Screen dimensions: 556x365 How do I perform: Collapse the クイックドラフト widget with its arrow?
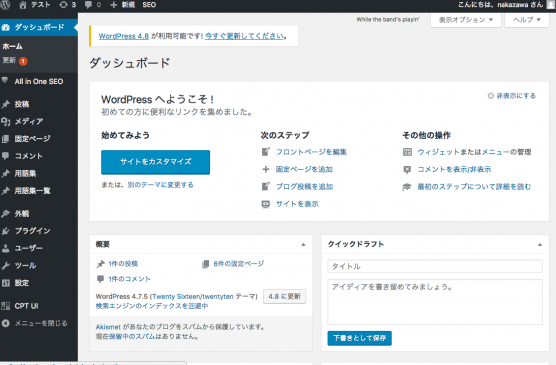pos(540,244)
